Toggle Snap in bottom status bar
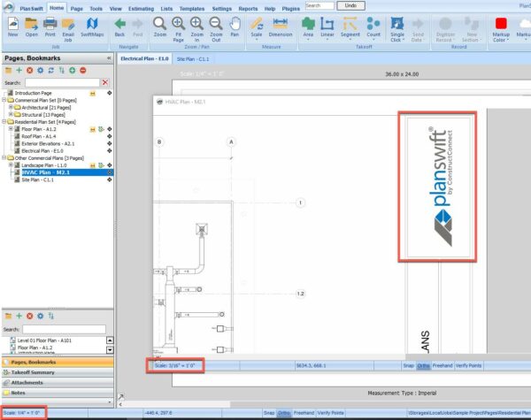This screenshot has height=420, width=531. click(269, 413)
